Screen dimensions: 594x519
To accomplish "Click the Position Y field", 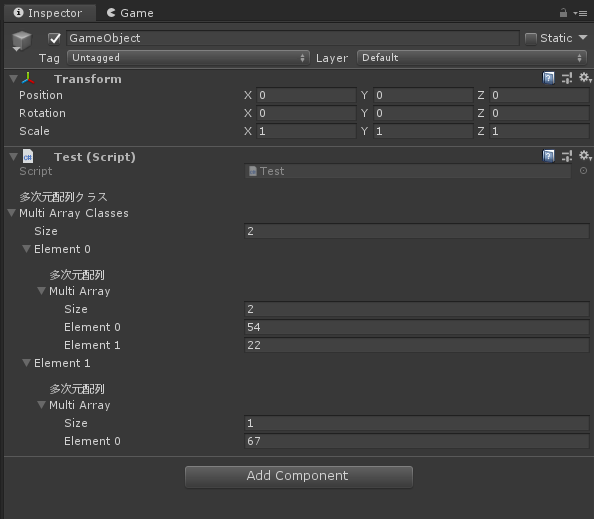I will (x=423, y=95).
